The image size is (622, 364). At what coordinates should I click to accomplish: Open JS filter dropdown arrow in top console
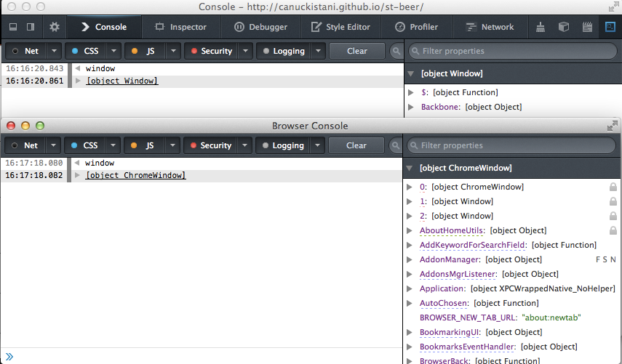(x=172, y=51)
